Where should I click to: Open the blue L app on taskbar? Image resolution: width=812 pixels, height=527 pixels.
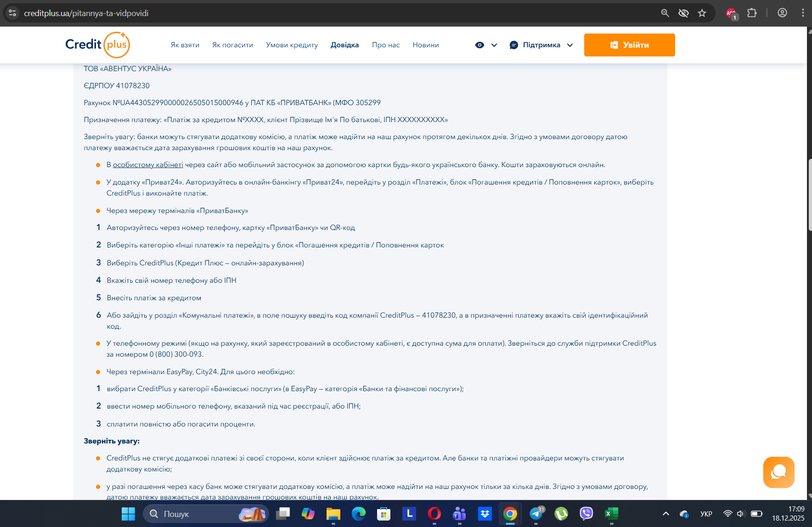pos(409,514)
